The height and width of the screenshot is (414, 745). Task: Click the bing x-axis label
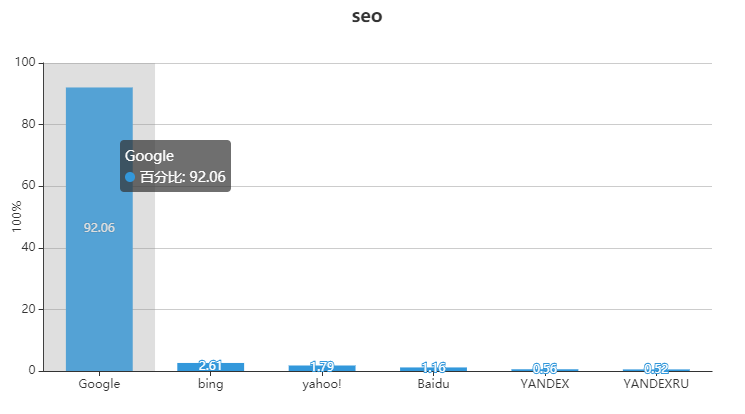tap(210, 384)
